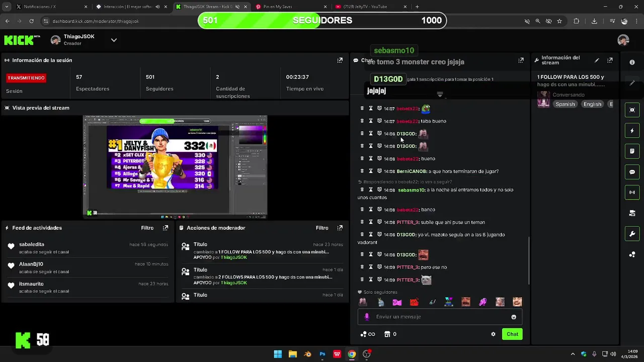Click the pencil edit icon in right sidebar

coord(632,83)
